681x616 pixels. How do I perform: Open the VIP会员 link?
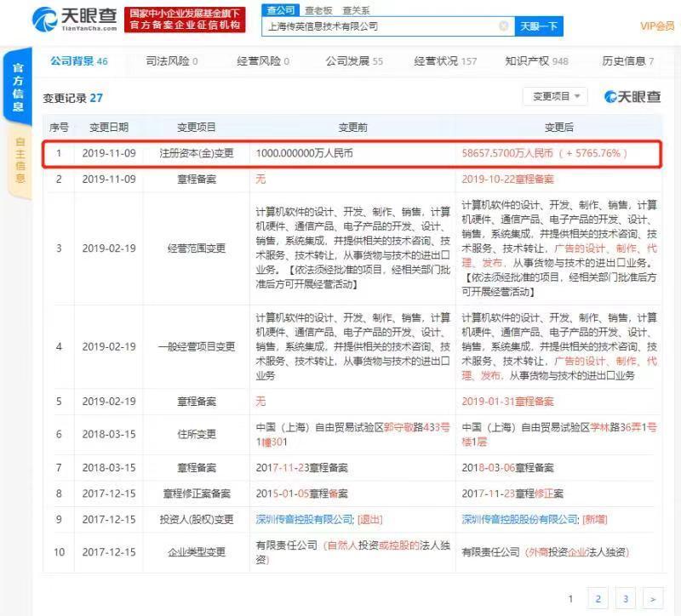point(656,26)
